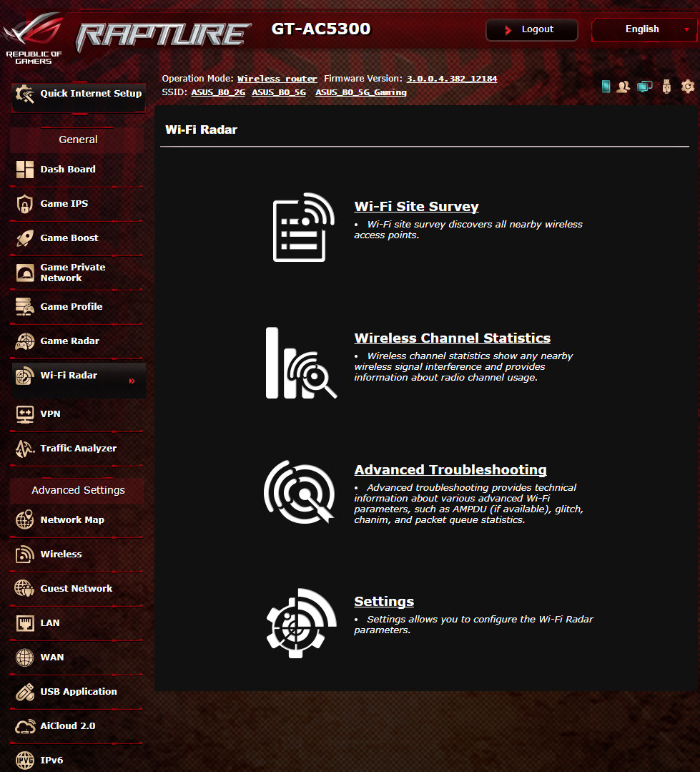This screenshot has height=772, width=700.
Task: Click the AiCloud 2.0 cloud icon
Action: (24, 726)
